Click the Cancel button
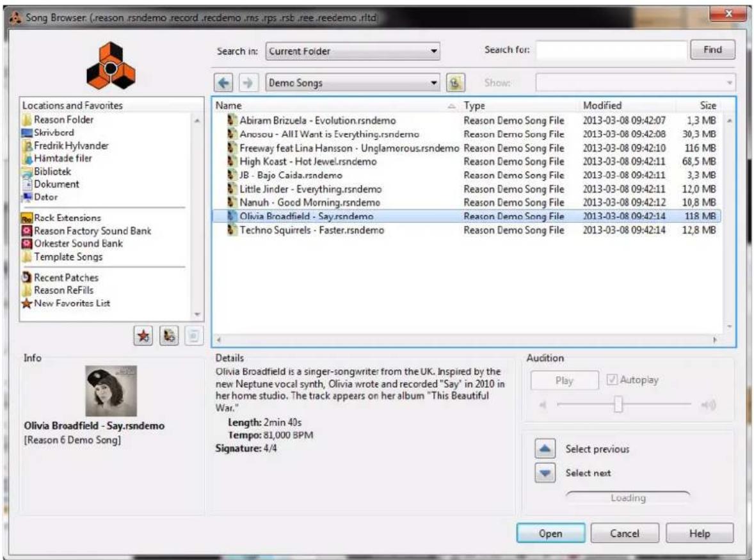 pyautogui.click(x=625, y=534)
